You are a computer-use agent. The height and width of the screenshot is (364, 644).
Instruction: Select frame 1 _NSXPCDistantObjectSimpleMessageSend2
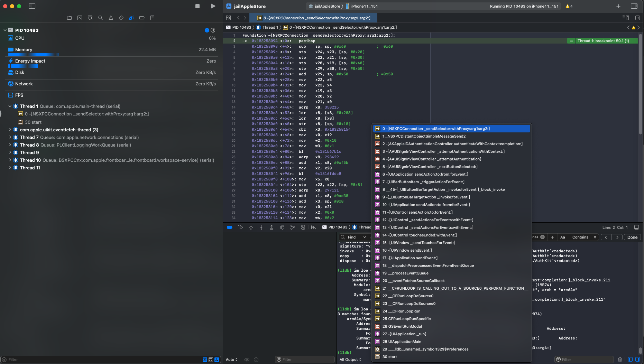451,136
